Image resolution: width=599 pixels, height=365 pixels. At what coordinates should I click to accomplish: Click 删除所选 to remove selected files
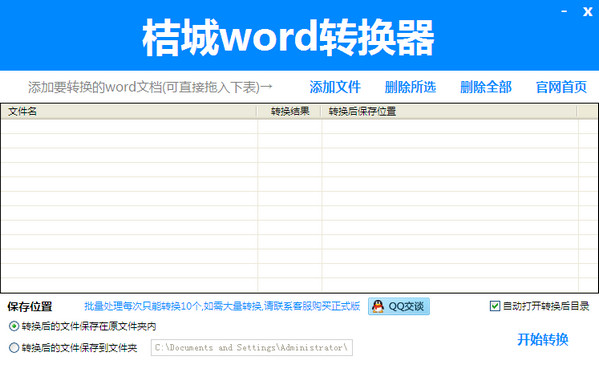coord(410,87)
